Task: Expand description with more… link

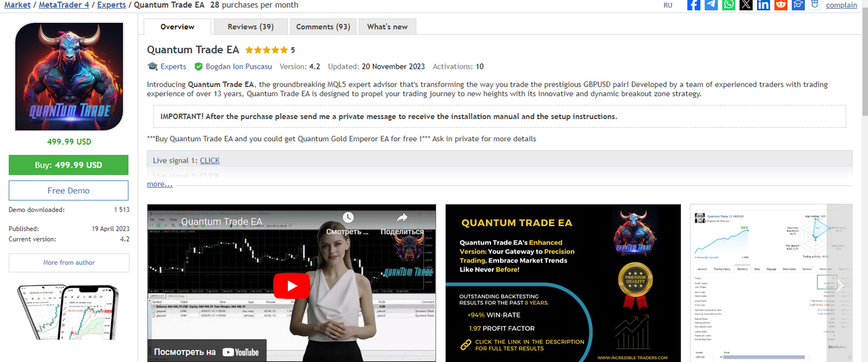Action: [x=159, y=184]
